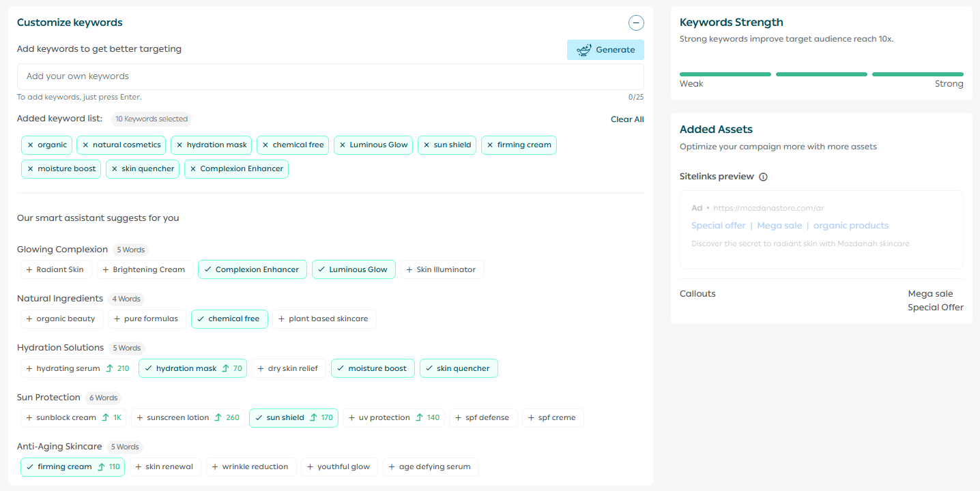
Task: Delete the 'sun shield' tag via X icon
Action: coord(427,145)
